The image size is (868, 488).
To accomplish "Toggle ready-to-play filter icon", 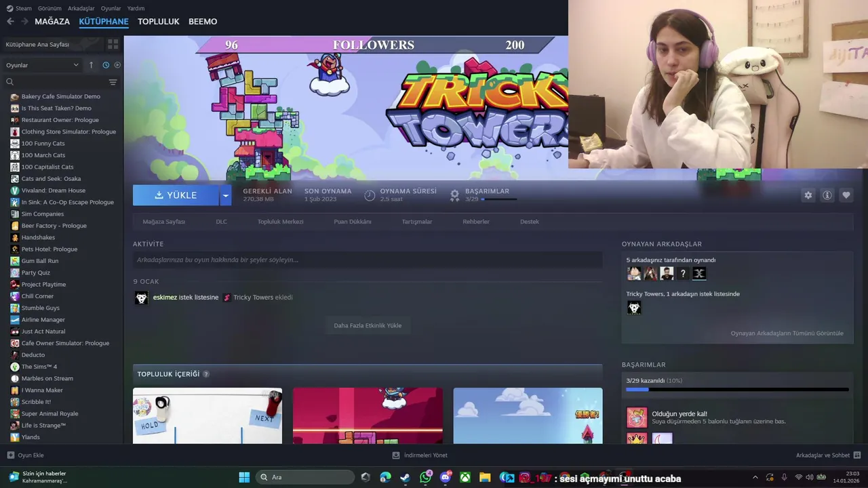I will pos(117,65).
